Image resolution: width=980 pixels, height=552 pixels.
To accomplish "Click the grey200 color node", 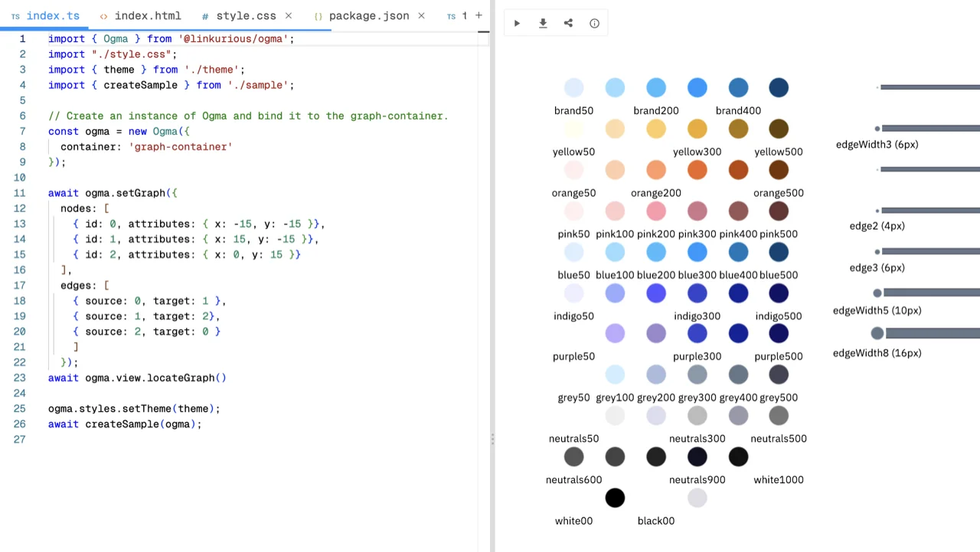I will 656,374.
